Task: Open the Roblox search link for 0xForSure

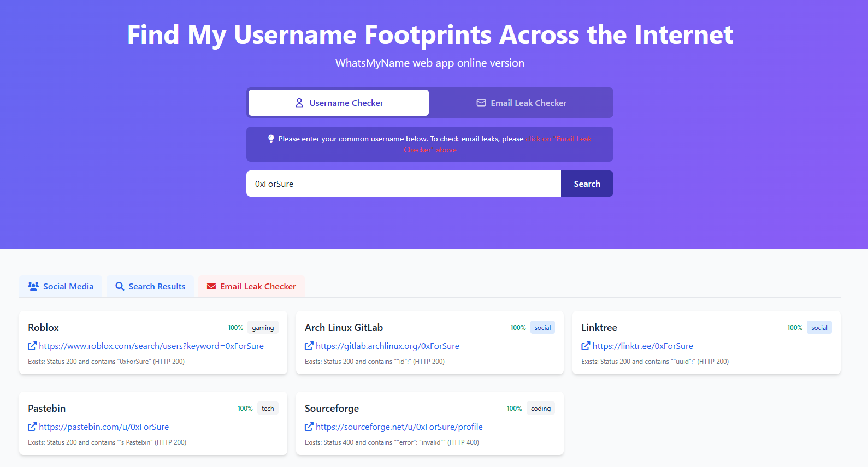Action: click(151, 346)
